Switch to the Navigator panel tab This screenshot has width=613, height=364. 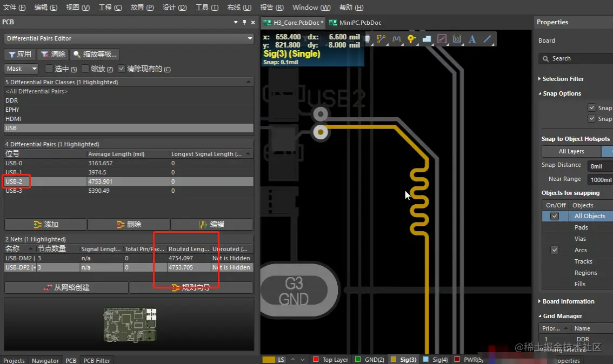(x=45, y=360)
